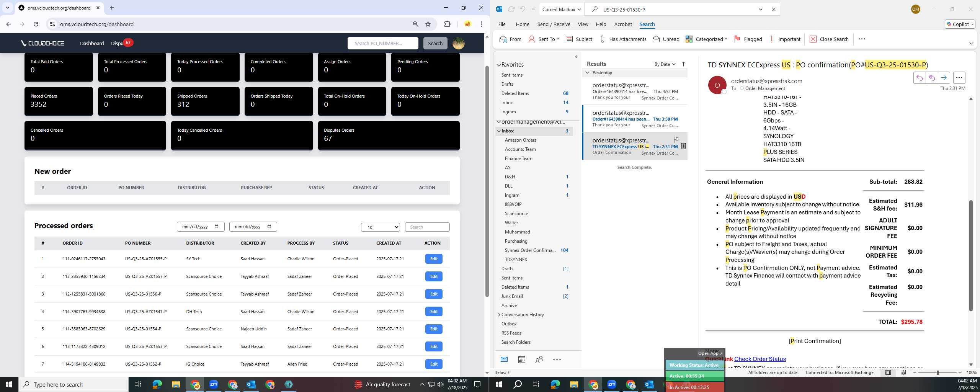Open Check Order Status link
The height and width of the screenshot is (392, 980).
coord(760,359)
